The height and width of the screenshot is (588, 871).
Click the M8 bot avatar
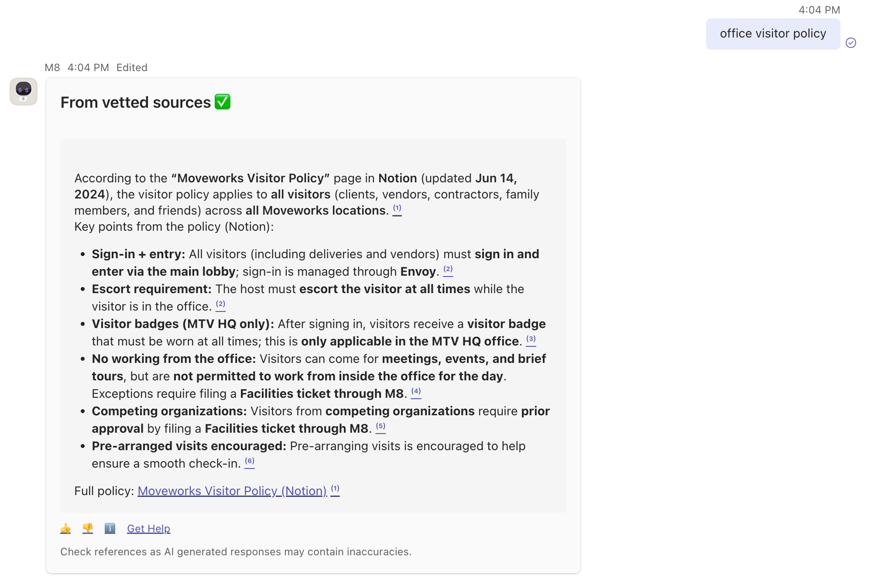[24, 92]
